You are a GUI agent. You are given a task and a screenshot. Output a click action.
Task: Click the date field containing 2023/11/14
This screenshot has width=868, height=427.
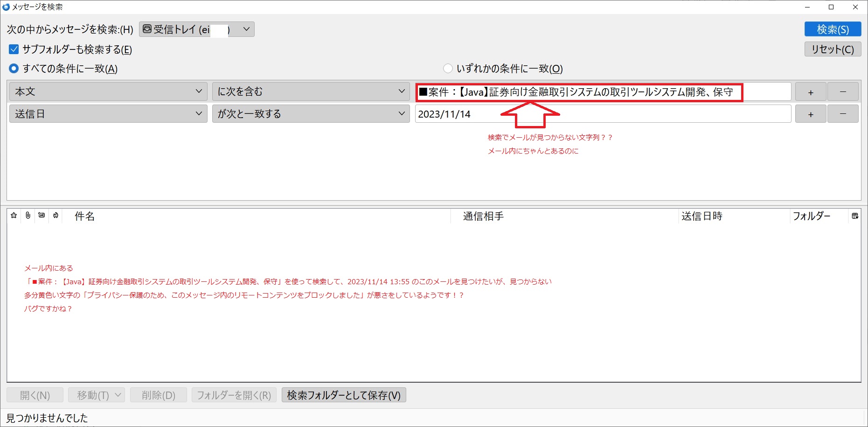603,114
